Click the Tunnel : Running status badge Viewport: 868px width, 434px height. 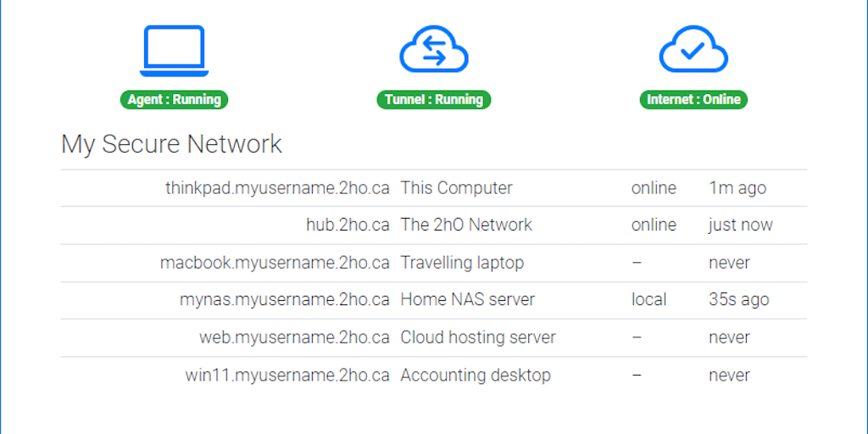point(433,99)
